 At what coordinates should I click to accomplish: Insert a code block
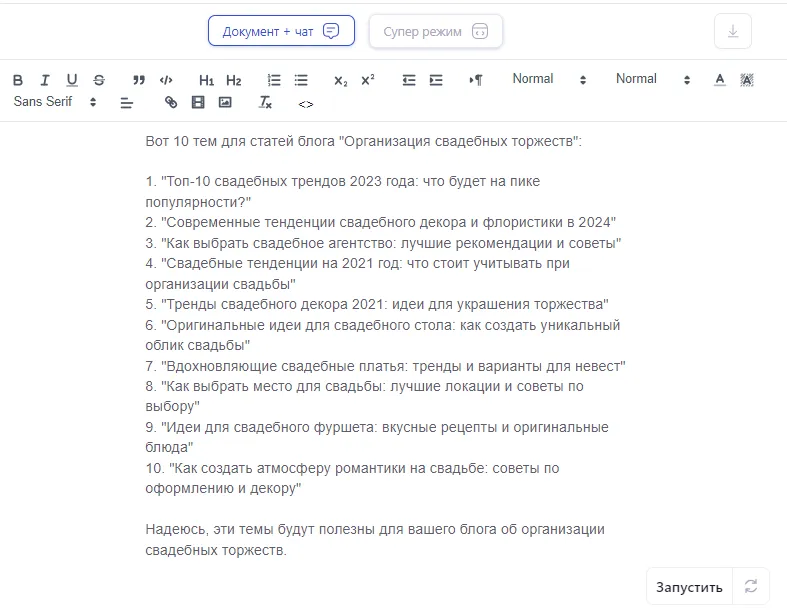tap(166, 80)
